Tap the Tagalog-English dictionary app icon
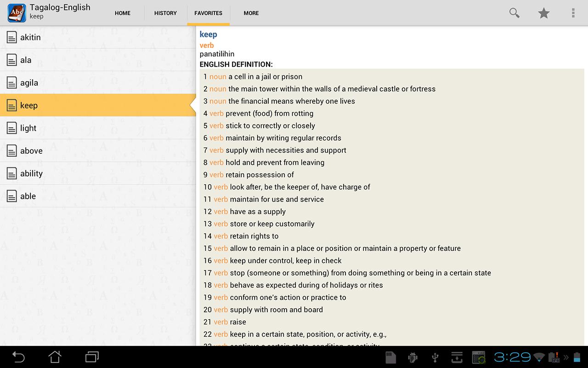This screenshot has width=588, height=368. (17, 13)
